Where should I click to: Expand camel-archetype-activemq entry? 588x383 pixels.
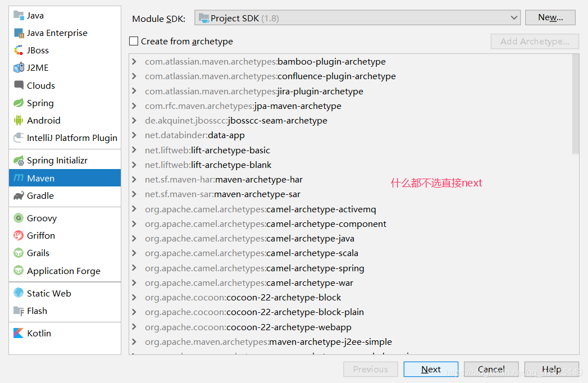[x=134, y=209]
